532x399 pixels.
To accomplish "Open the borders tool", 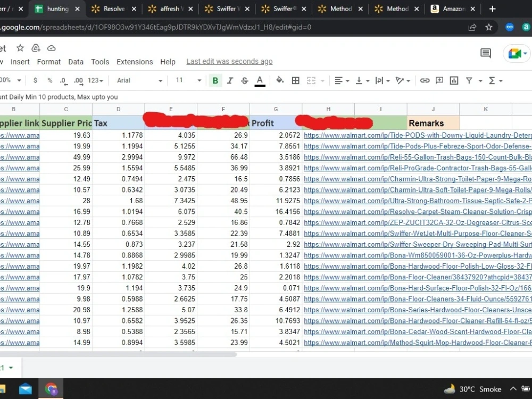I will click(x=295, y=80).
